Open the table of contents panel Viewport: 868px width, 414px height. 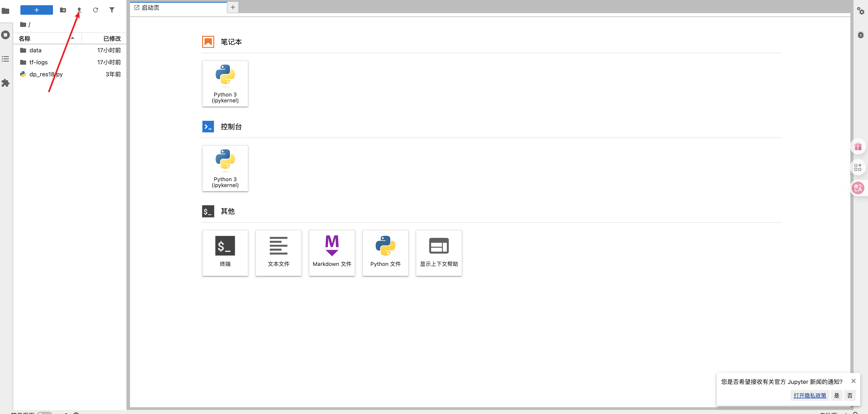coord(5,59)
